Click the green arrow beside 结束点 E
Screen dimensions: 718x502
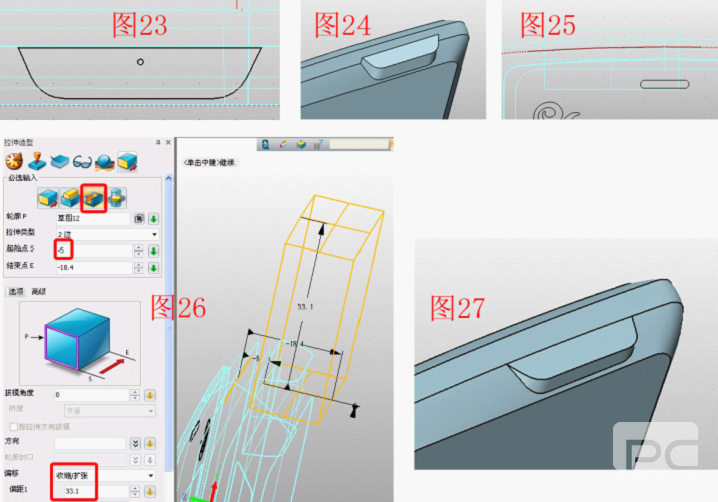(154, 267)
